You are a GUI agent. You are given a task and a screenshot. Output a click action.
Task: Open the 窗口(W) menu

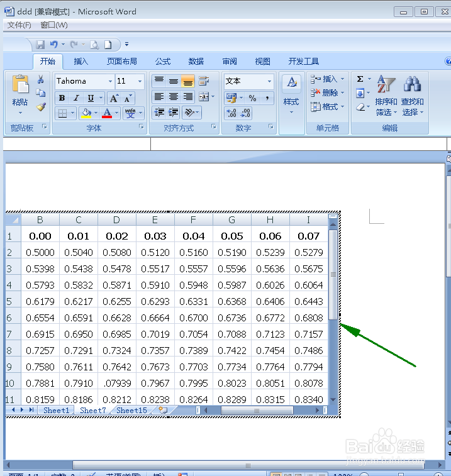click(53, 25)
